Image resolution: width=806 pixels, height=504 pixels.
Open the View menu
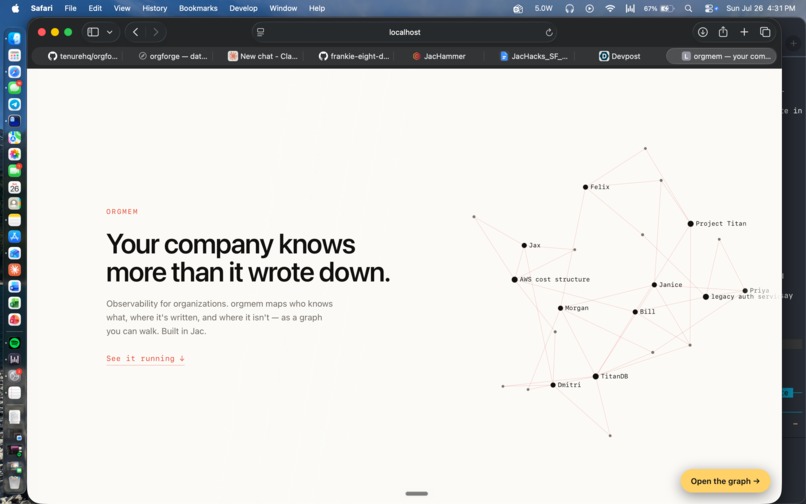122,8
